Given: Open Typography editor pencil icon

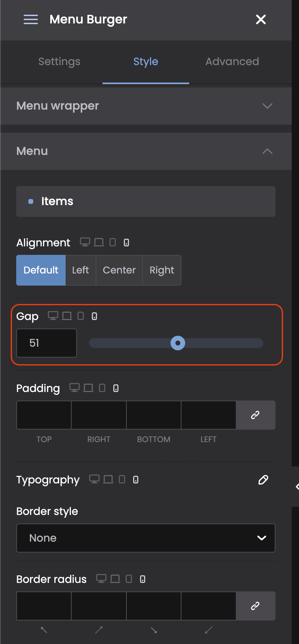Looking at the screenshot, I should point(263,480).
